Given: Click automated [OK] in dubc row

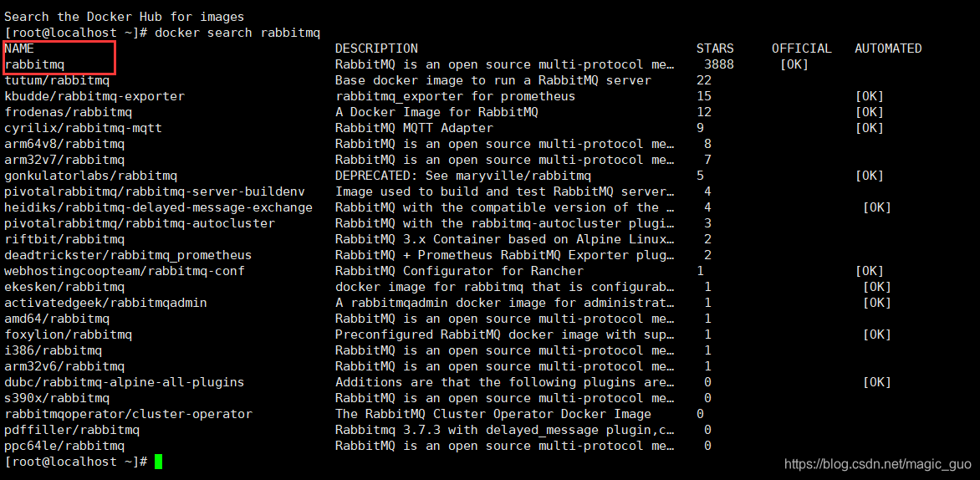Looking at the screenshot, I should coord(876,382).
